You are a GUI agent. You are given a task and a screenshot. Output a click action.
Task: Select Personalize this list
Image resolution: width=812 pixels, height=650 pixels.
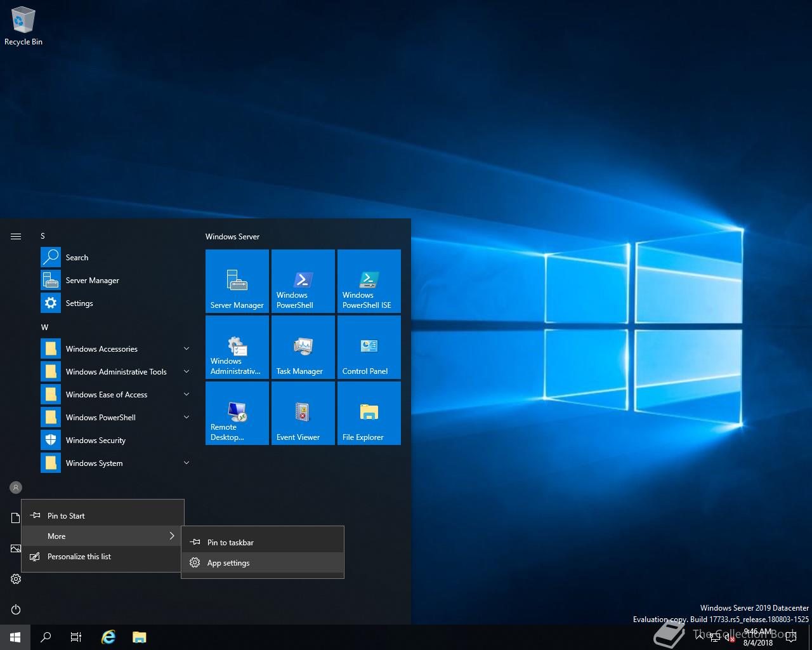[103, 556]
